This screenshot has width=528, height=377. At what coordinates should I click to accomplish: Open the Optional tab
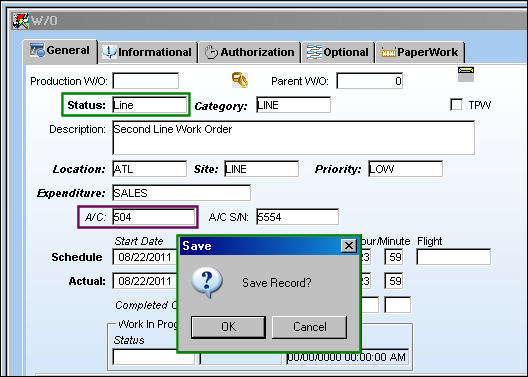(338, 53)
